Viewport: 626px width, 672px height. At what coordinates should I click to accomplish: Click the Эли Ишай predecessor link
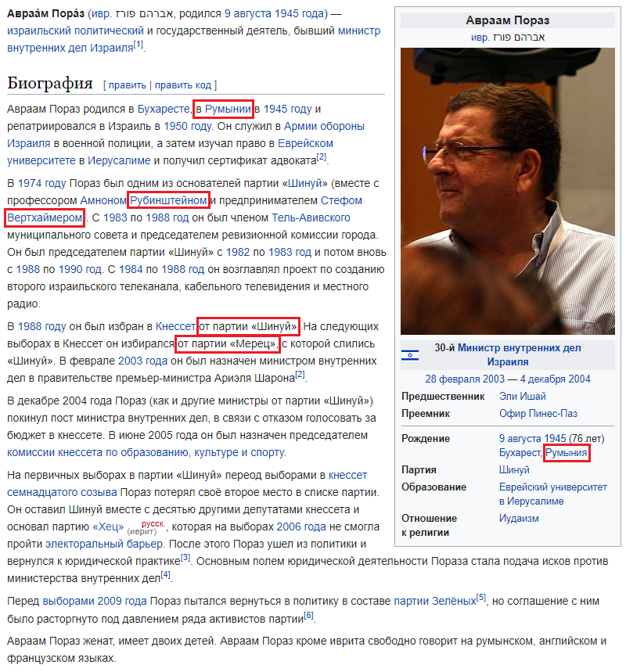pyautogui.click(x=522, y=396)
